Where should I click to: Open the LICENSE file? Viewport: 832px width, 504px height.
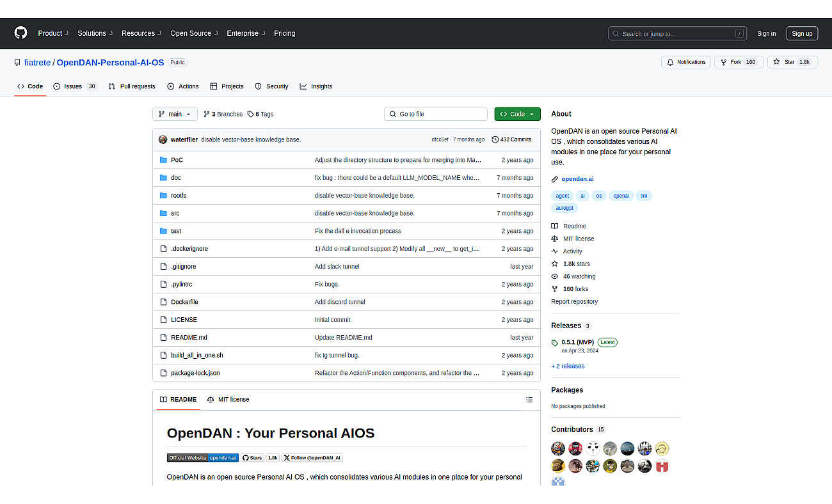184,320
